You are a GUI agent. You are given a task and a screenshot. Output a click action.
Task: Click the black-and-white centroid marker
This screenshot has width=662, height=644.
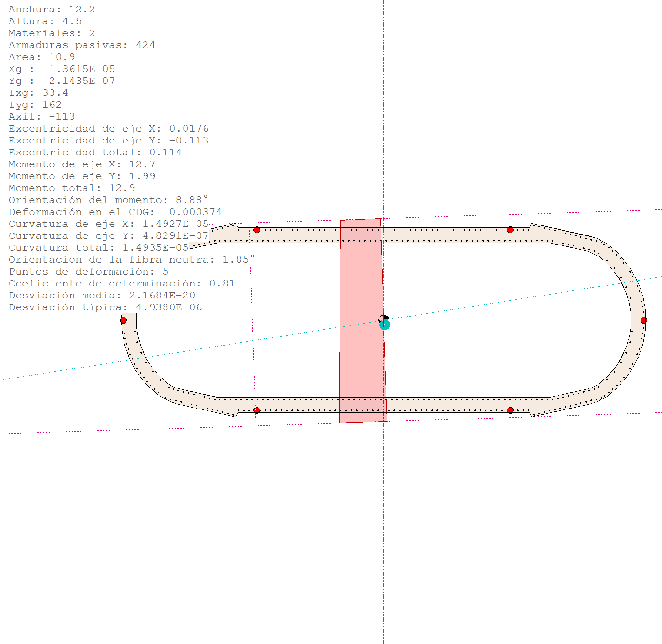click(383, 319)
